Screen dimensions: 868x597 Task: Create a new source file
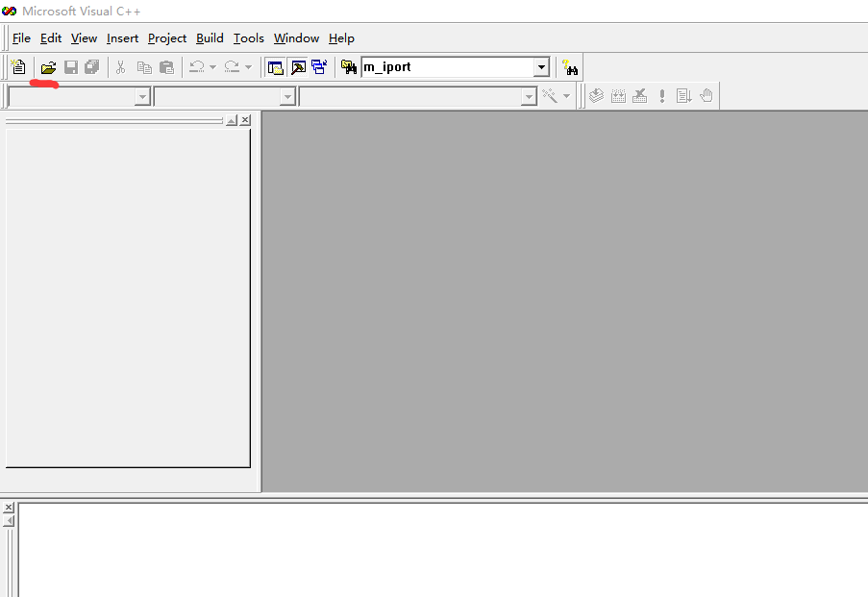tap(18, 66)
